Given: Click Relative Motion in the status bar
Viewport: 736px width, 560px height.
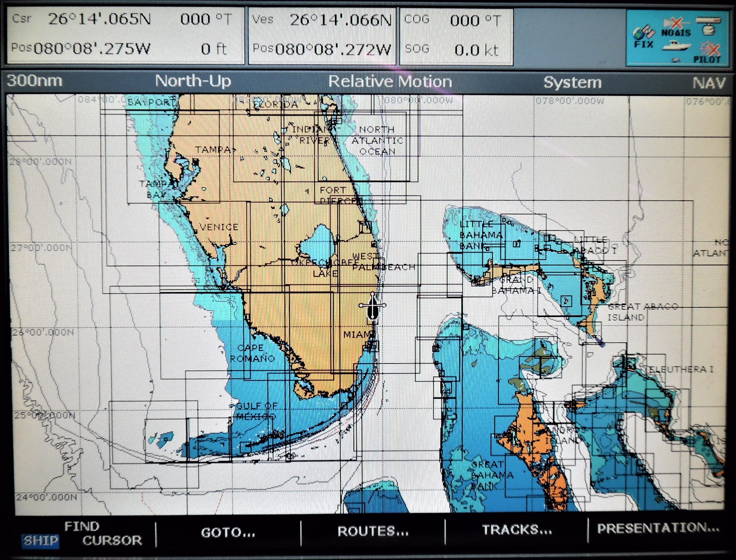Looking at the screenshot, I should click(x=390, y=82).
